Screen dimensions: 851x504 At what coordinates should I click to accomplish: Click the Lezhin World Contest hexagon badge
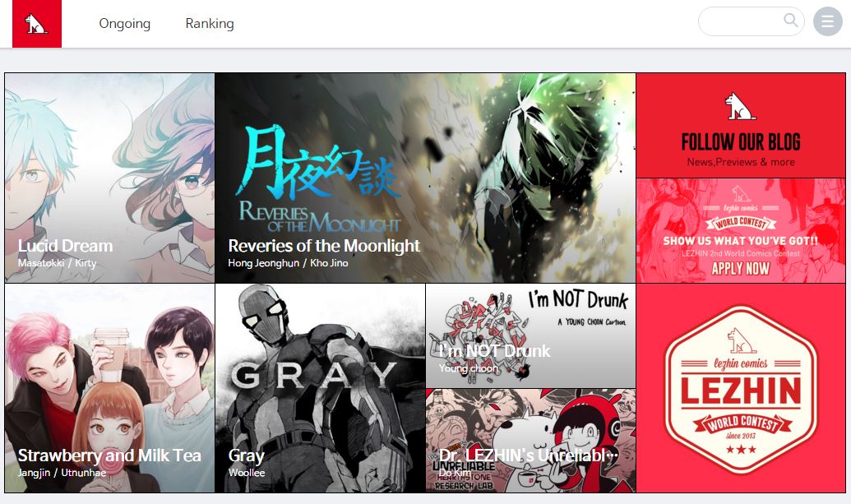point(741,388)
